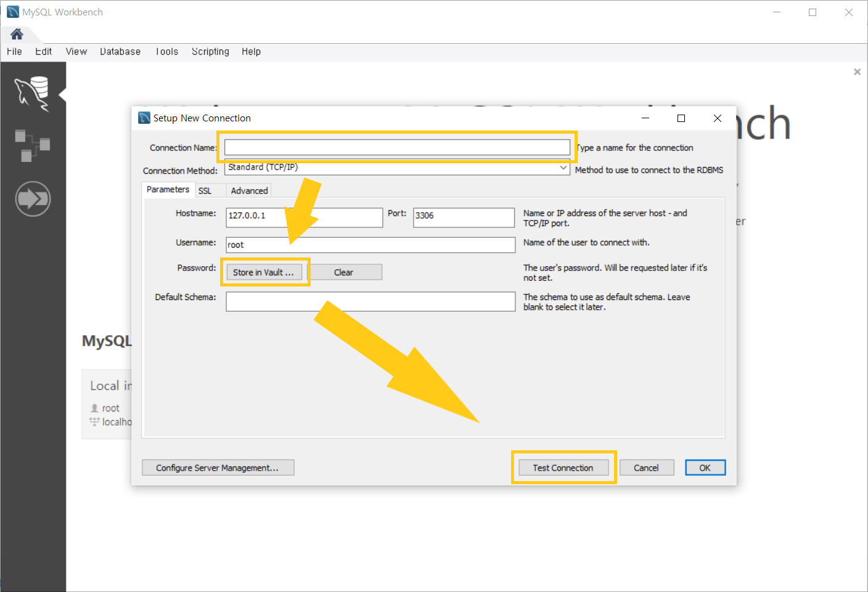This screenshot has width=868, height=592.
Task: Open the Help menu
Action: tap(251, 52)
